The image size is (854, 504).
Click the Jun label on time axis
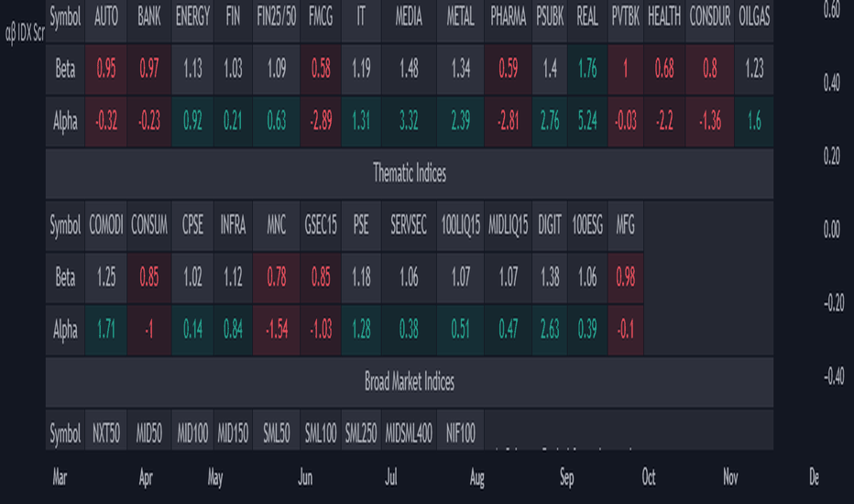pos(305,477)
